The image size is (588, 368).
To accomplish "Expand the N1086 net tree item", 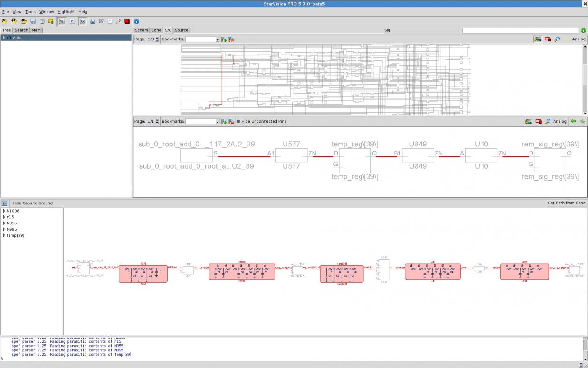I will tap(4, 211).
